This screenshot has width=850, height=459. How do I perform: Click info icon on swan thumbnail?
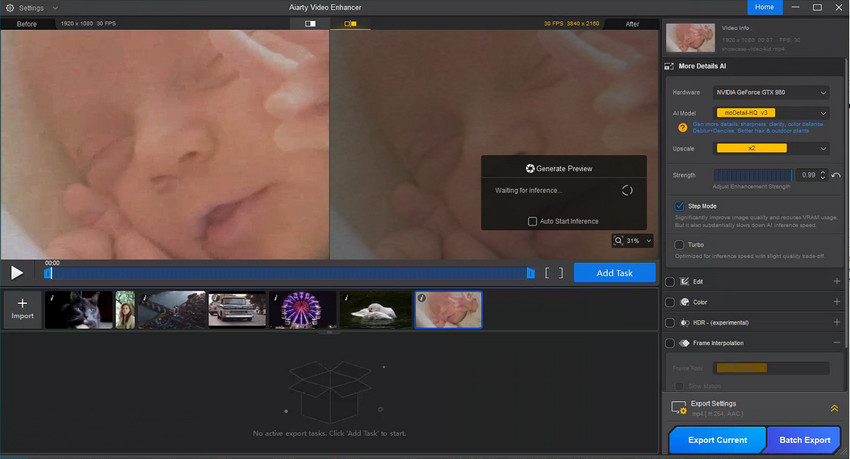tap(346, 298)
